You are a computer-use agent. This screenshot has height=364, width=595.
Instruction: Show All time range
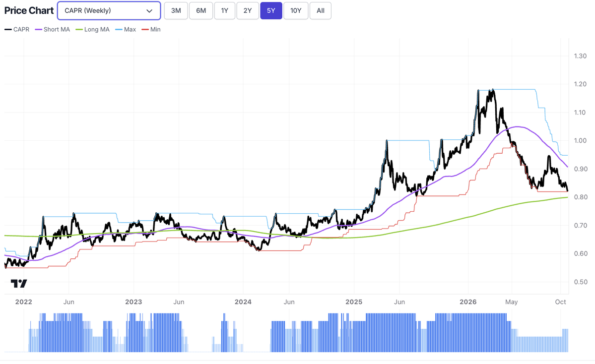coord(321,10)
